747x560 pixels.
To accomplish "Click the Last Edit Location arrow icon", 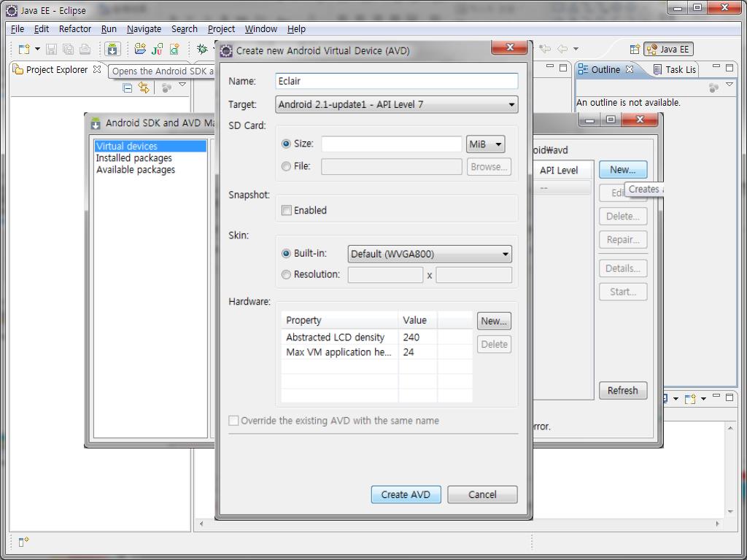I will pos(544,49).
